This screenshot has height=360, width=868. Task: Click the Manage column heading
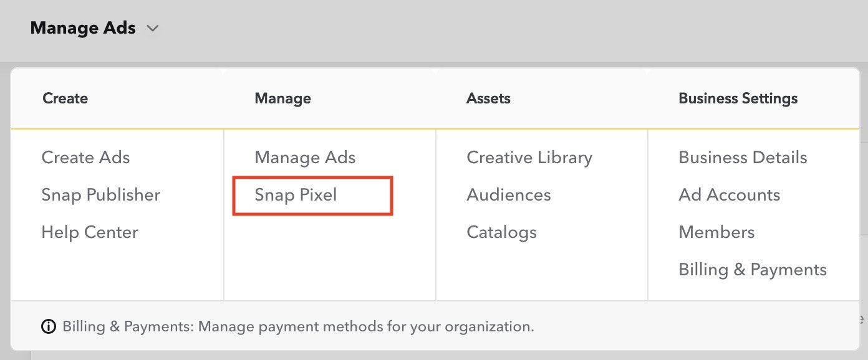[x=282, y=98]
